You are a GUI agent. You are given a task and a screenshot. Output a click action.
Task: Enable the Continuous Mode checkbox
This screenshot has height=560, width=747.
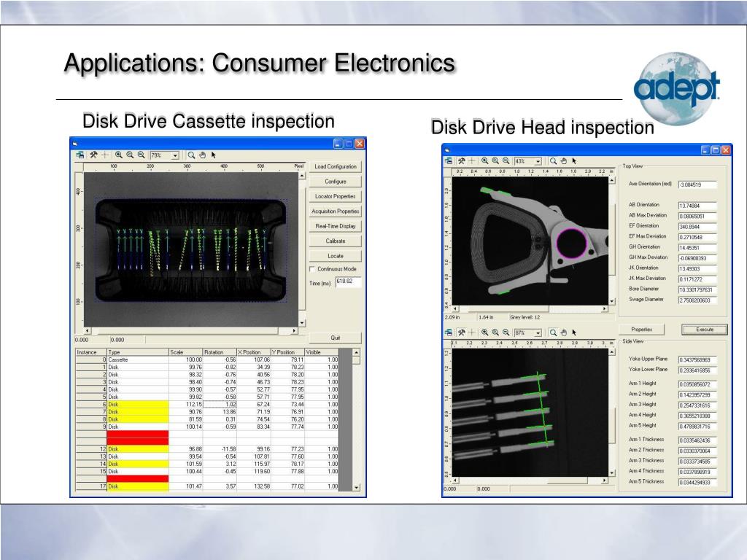312,269
